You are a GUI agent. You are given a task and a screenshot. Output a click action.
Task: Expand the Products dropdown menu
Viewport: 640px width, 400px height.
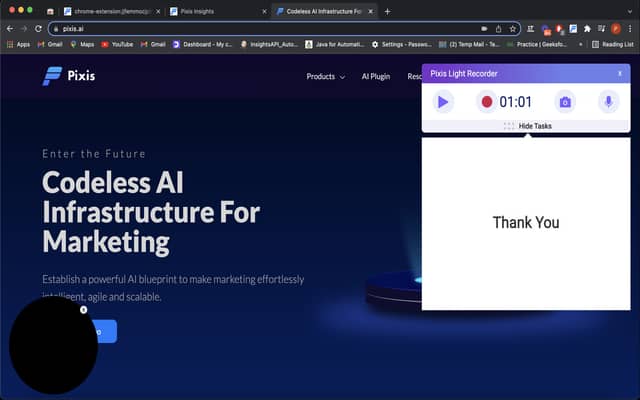click(x=325, y=76)
